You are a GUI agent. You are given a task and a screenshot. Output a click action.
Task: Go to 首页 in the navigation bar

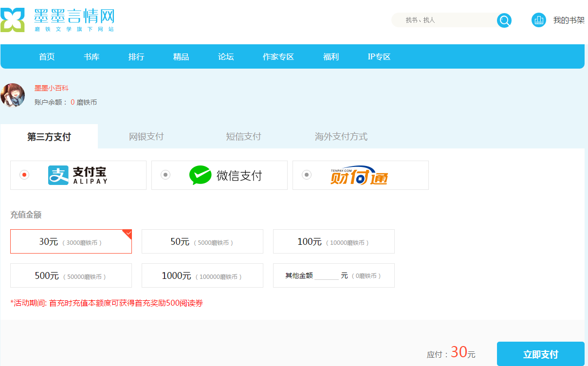pyautogui.click(x=47, y=56)
